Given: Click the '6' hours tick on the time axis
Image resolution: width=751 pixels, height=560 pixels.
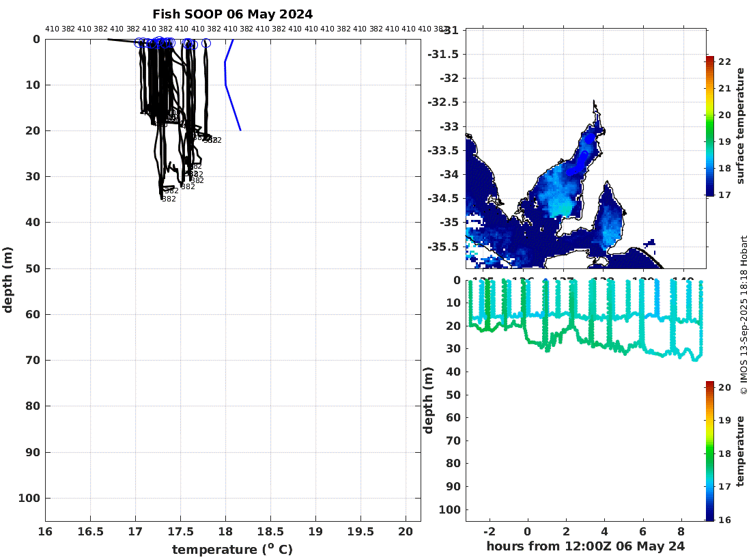Looking at the screenshot, I should (642, 531).
